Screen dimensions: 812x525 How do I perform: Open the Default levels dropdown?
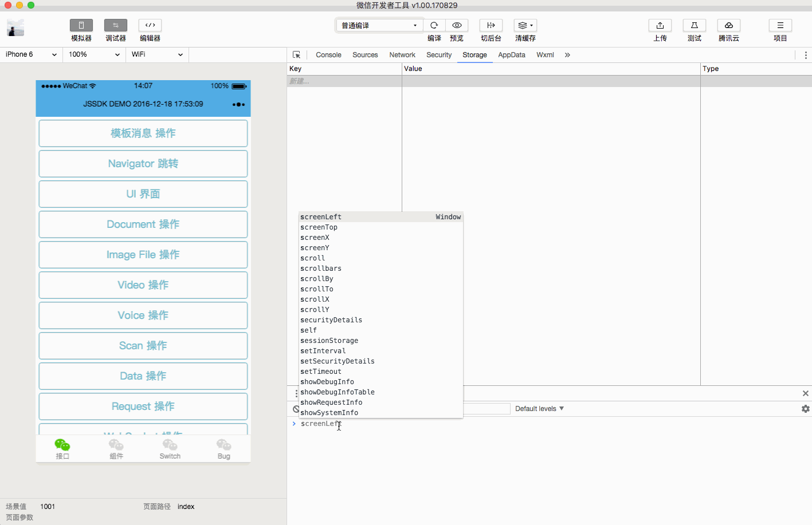tap(539, 409)
